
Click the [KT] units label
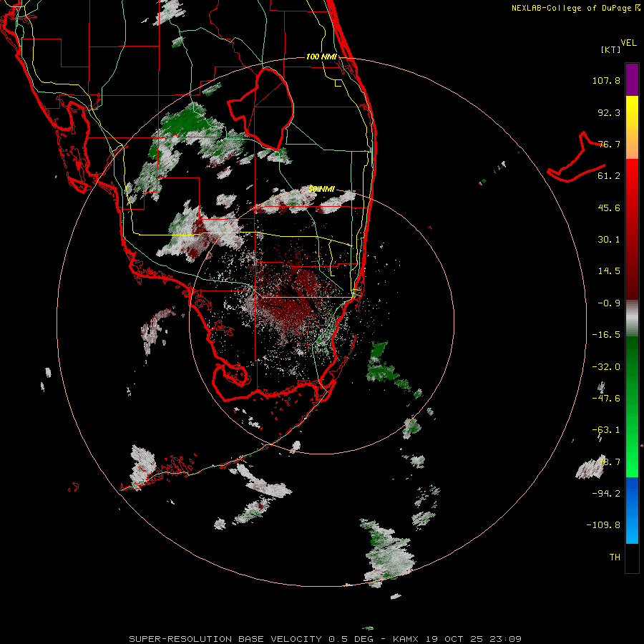tap(611, 49)
